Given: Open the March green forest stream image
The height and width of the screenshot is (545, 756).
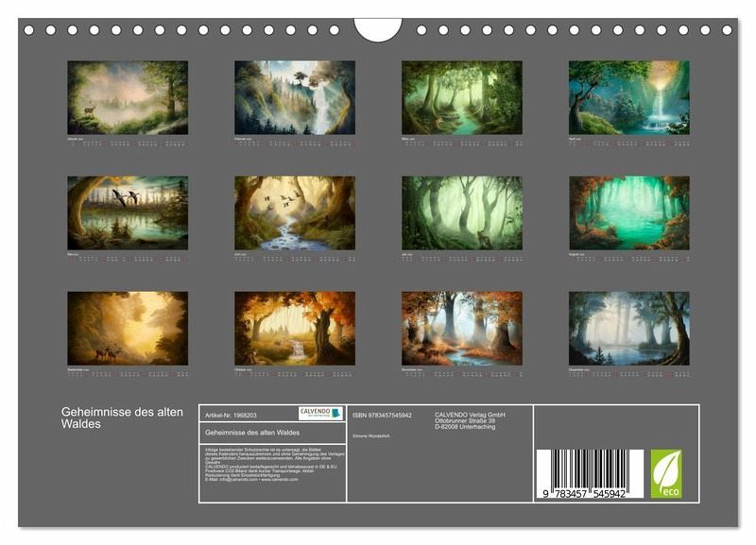Looking at the screenshot, I should [461, 98].
